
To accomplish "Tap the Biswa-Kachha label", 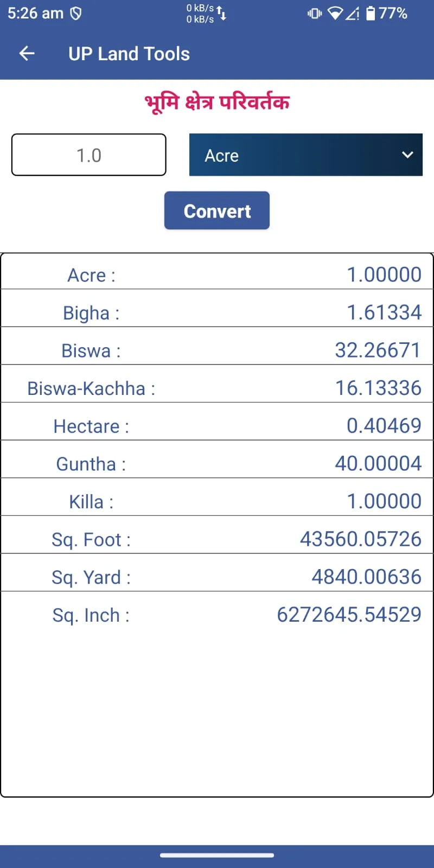I will (x=91, y=388).
